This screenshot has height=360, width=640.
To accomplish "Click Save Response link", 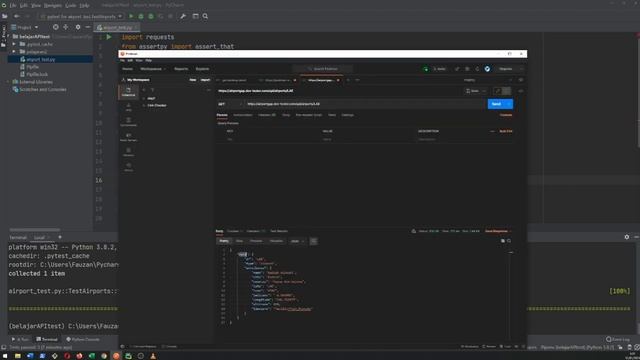I will click(496, 231).
